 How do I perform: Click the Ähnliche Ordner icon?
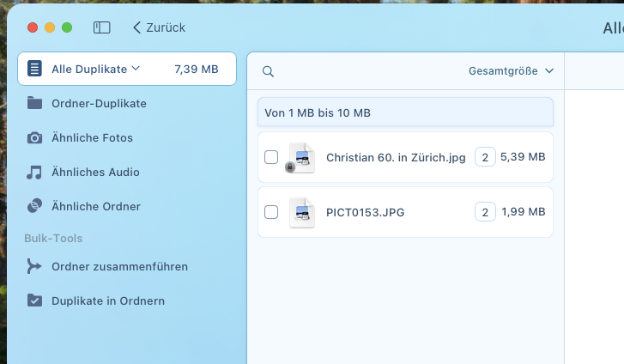pyautogui.click(x=34, y=207)
